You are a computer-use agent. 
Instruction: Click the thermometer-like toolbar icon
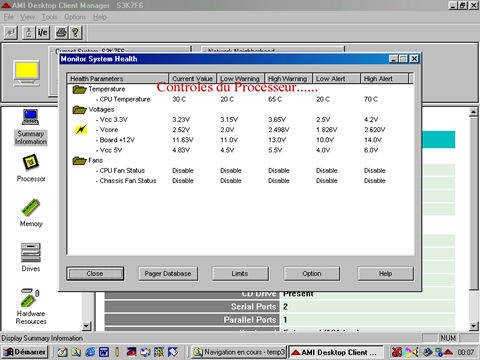pos(29,32)
